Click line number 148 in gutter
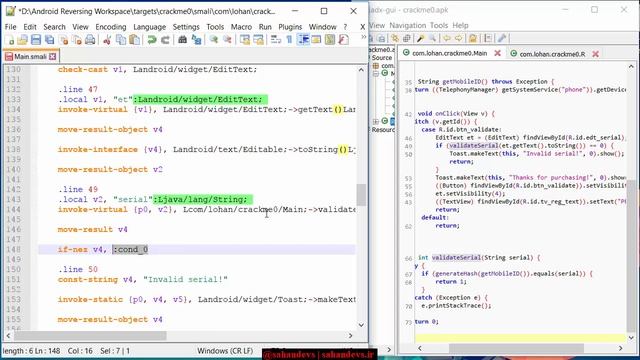The height and width of the screenshot is (360, 640). coord(13,249)
